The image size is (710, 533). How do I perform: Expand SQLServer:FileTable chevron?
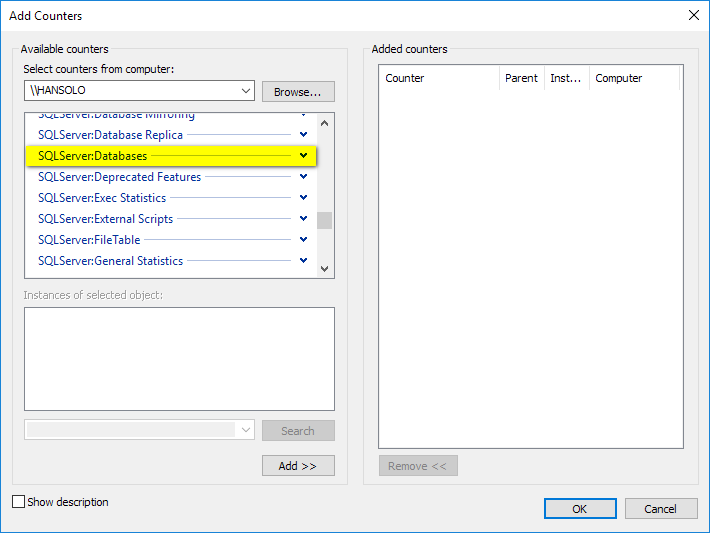point(303,240)
